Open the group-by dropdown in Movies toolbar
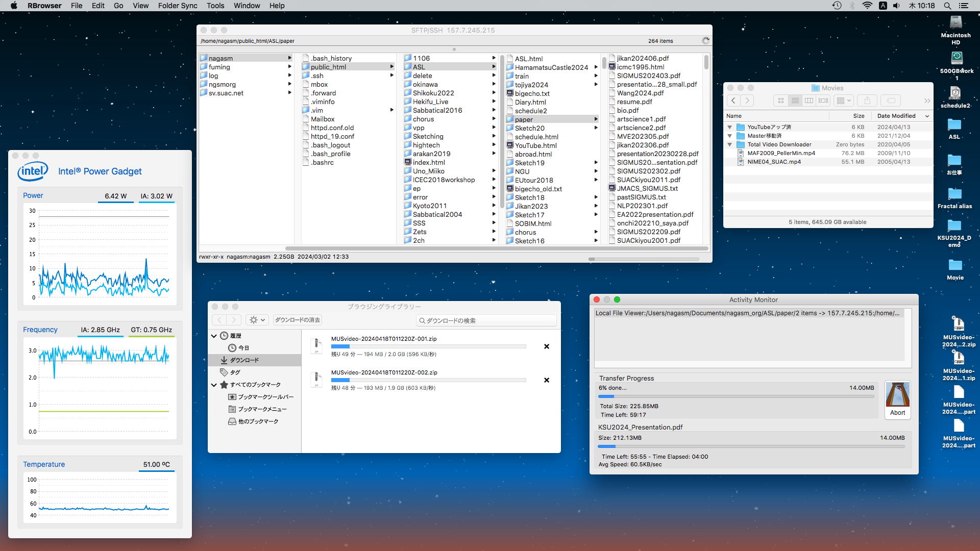The image size is (980, 551). pyautogui.click(x=843, y=101)
